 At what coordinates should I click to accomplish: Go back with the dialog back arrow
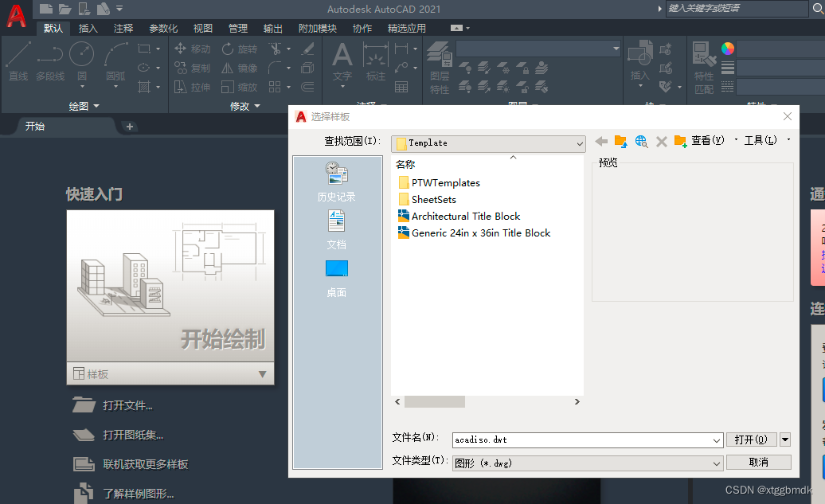[x=601, y=141]
